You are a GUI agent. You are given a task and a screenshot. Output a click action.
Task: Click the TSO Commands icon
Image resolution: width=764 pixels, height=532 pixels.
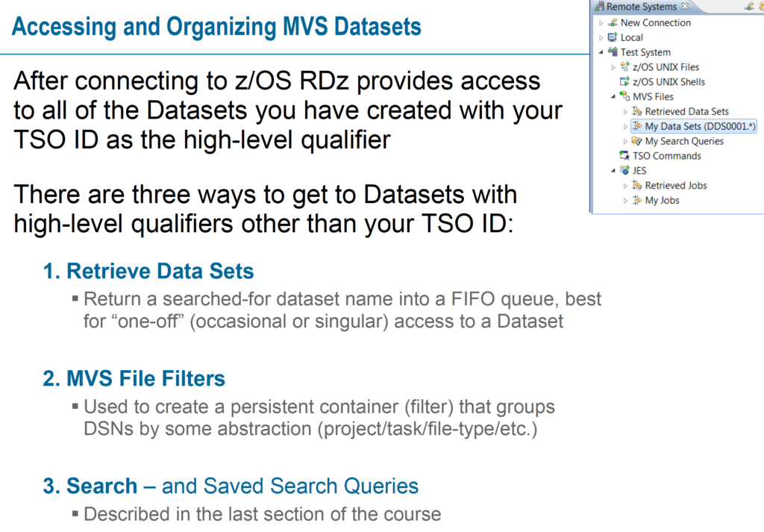click(x=625, y=156)
